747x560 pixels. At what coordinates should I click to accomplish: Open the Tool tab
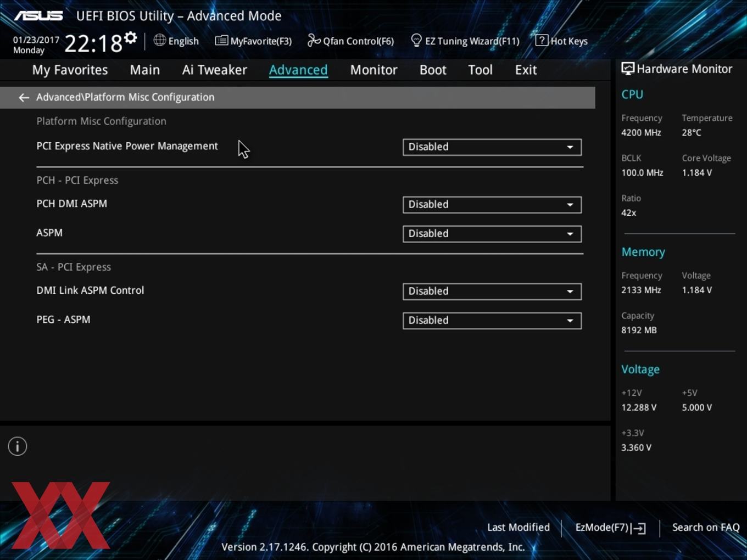[480, 70]
